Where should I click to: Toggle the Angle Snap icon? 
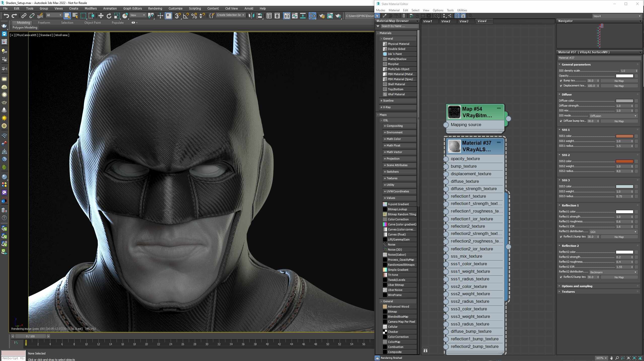pyautogui.click(x=186, y=16)
